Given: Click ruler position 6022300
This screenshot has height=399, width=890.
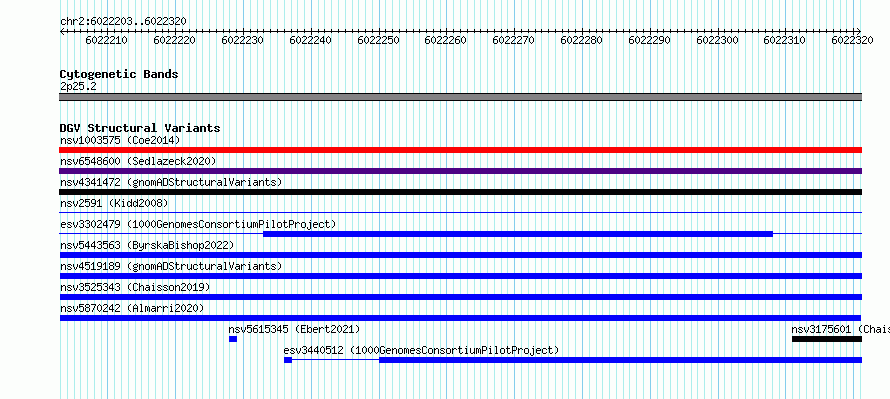Looking at the screenshot, I should [x=717, y=40].
